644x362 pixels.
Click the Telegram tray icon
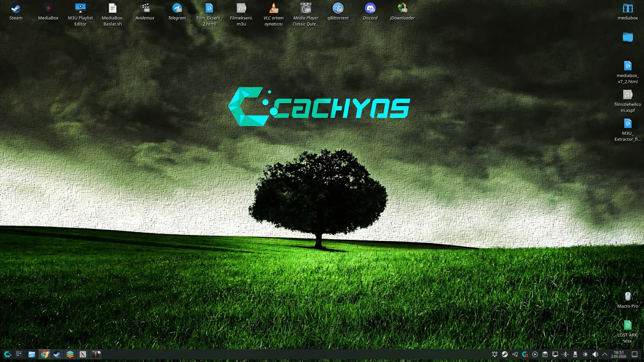tap(515, 354)
